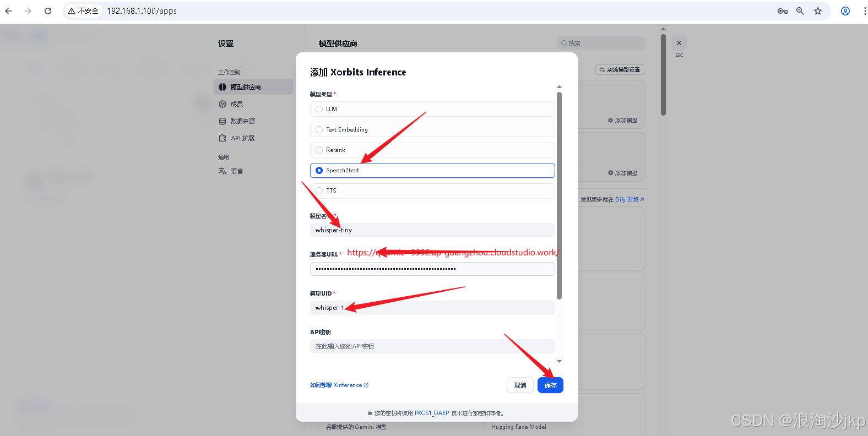This screenshot has width=868, height=436.
Task: Click the model UID field whisper-1
Action: pos(432,308)
